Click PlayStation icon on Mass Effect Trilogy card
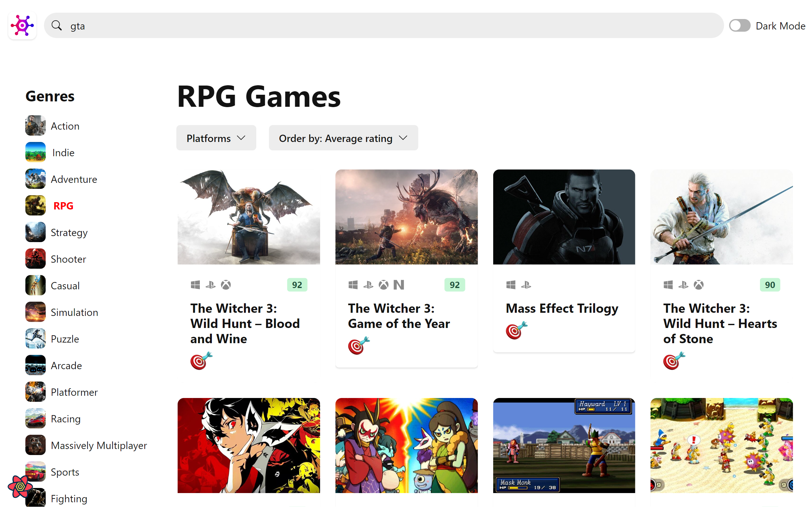The image size is (812, 507). pyautogui.click(x=526, y=285)
